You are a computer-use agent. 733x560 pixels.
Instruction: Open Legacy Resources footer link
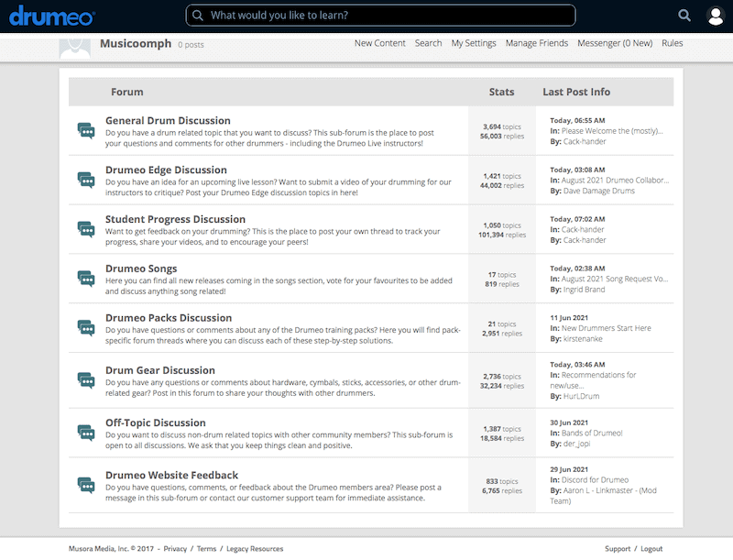pyautogui.click(x=255, y=549)
